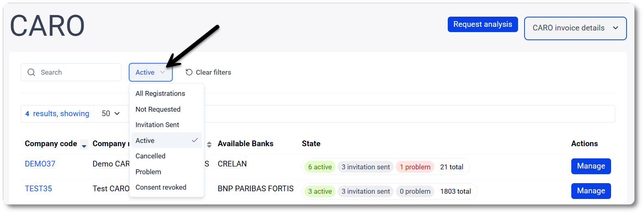Focus the Search input field
The width and height of the screenshot is (644, 214).
click(x=71, y=72)
